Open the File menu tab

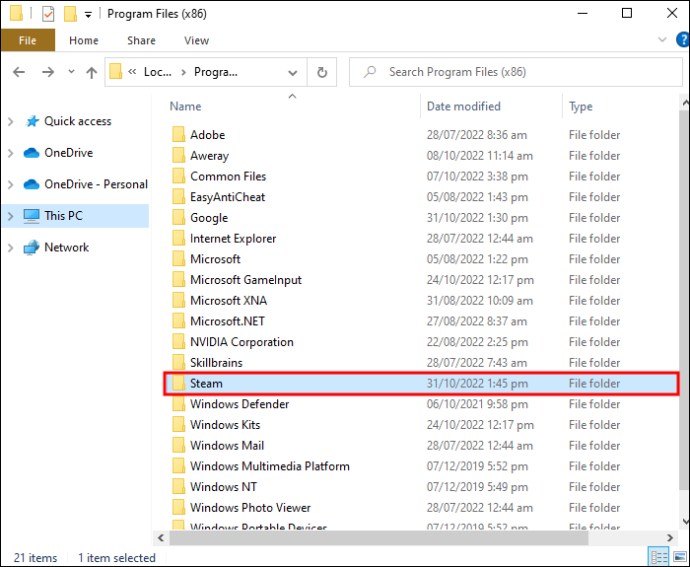[28, 40]
